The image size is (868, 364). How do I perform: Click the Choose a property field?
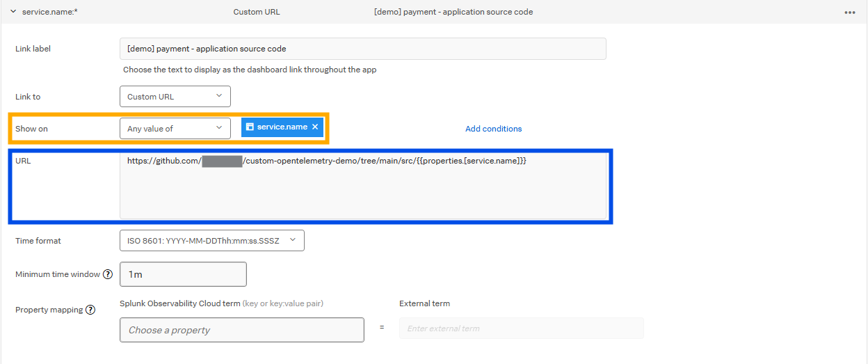(x=242, y=330)
